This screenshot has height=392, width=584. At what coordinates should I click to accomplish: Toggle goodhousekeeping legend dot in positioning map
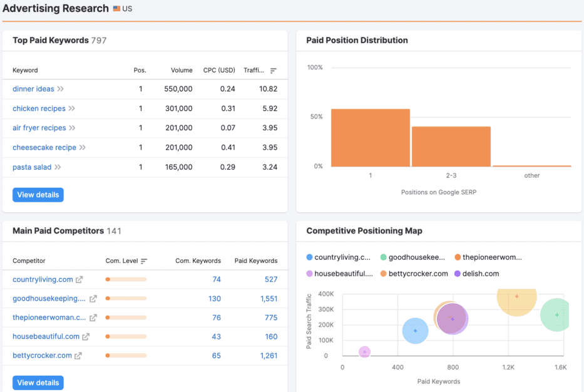tap(383, 257)
